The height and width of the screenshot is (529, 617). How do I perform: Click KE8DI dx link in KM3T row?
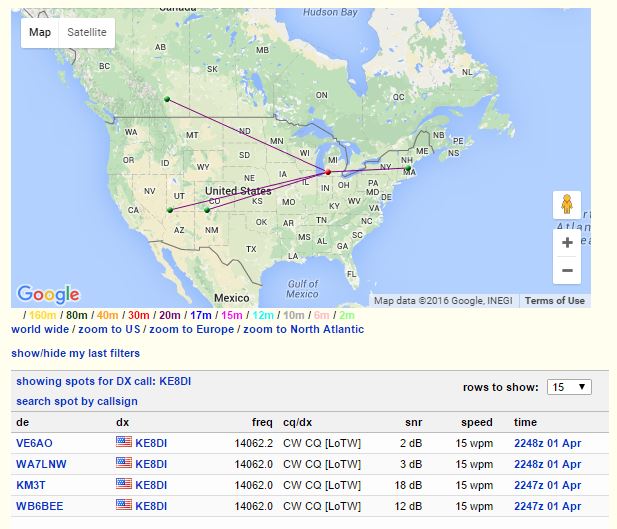[x=151, y=485]
